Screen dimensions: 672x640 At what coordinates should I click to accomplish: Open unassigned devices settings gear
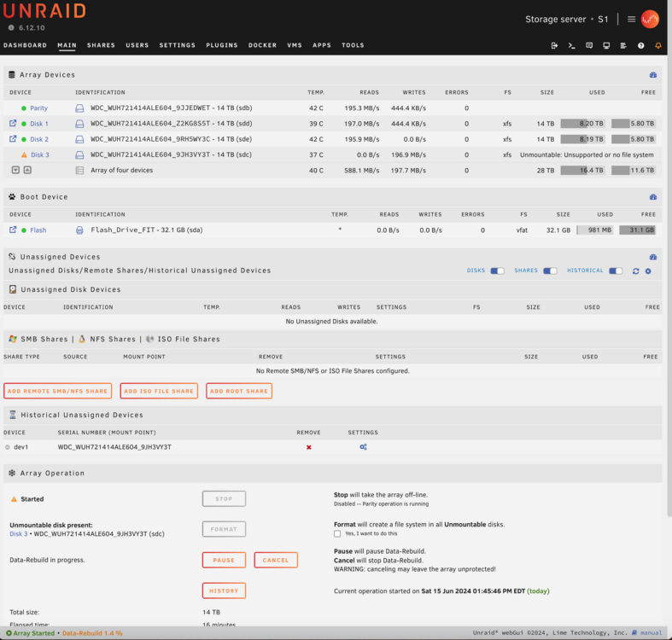click(648, 271)
